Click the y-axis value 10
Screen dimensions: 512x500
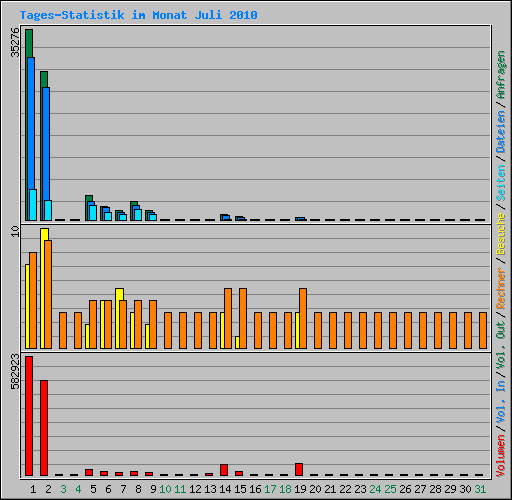(x=15, y=231)
